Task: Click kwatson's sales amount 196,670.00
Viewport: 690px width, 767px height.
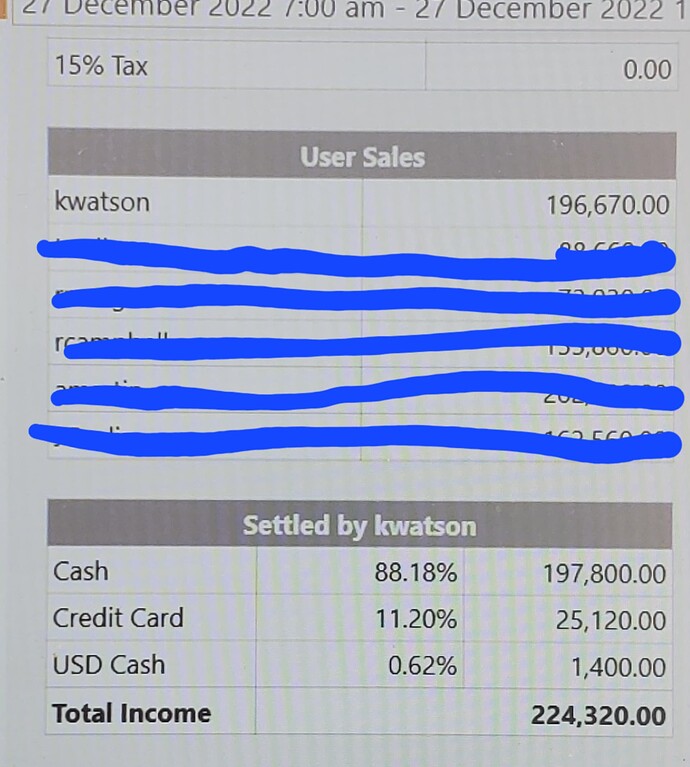Action: point(608,205)
